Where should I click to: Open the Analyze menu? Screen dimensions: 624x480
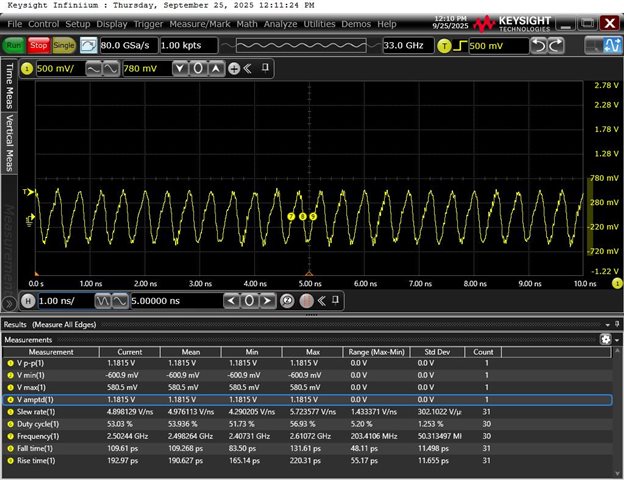[x=280, y=23]
